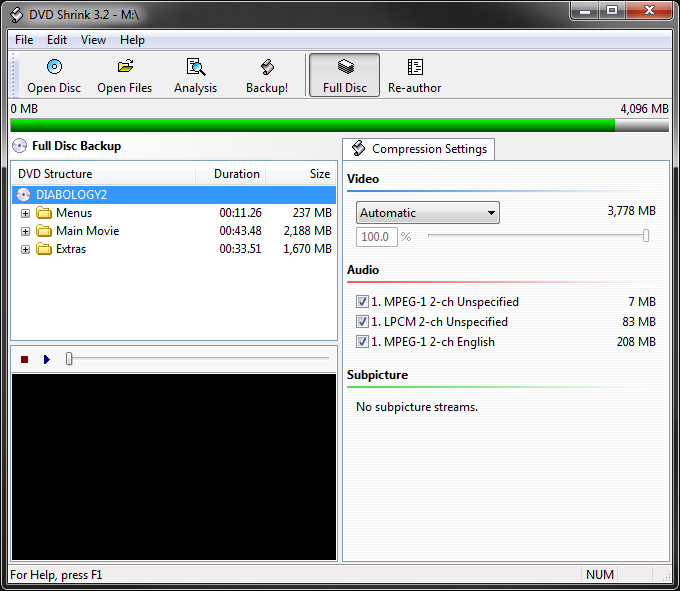The height and width of the screenshot is (591, 680).
Task: Minimize the DVD Shrink window
Action: [585, 10]
